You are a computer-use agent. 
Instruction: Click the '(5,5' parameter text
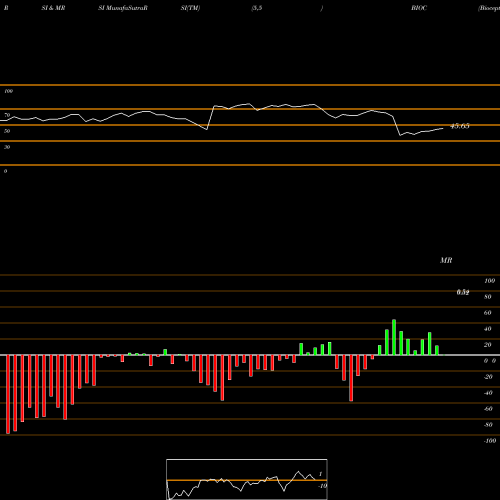(x=257, y=8)
